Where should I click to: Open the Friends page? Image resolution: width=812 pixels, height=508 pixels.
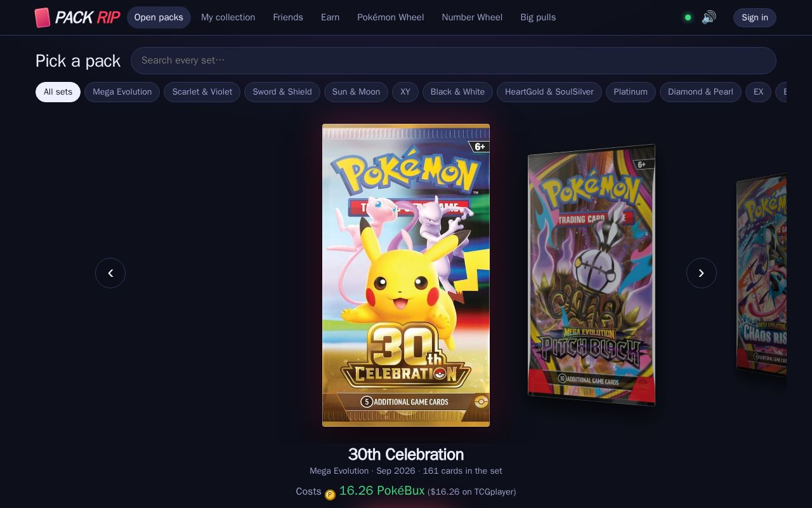coord(288,17)
